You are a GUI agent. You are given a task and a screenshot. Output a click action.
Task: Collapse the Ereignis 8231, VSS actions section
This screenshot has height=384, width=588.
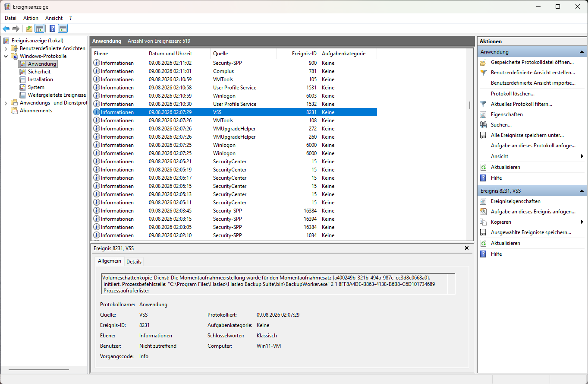(x=582, y=191)
